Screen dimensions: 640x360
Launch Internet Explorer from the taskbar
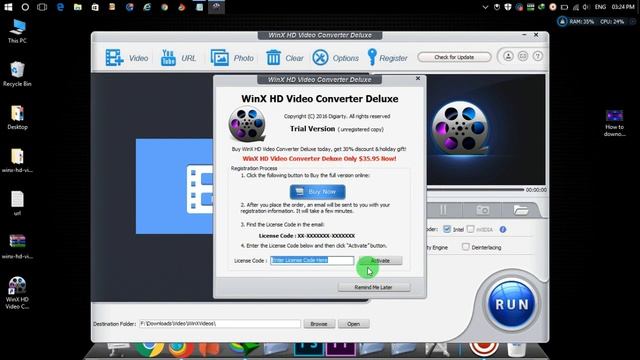[147, 7]
